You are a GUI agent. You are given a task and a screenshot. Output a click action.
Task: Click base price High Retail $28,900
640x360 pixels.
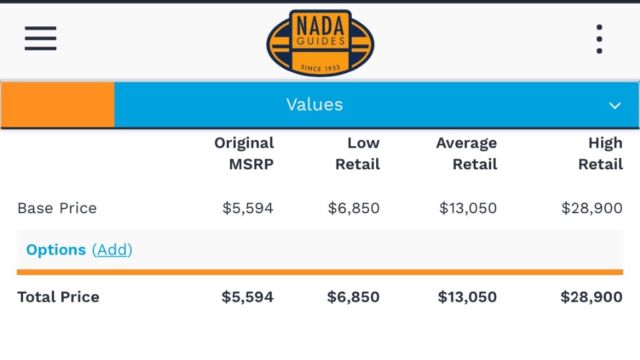coord(592,208)
